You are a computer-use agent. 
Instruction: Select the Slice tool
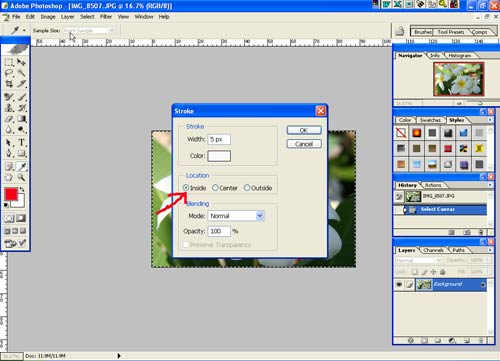[x=21, y=83]
